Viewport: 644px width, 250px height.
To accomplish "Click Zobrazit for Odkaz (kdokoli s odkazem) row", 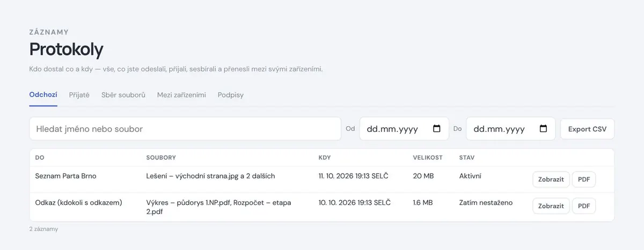I will 551,206.
